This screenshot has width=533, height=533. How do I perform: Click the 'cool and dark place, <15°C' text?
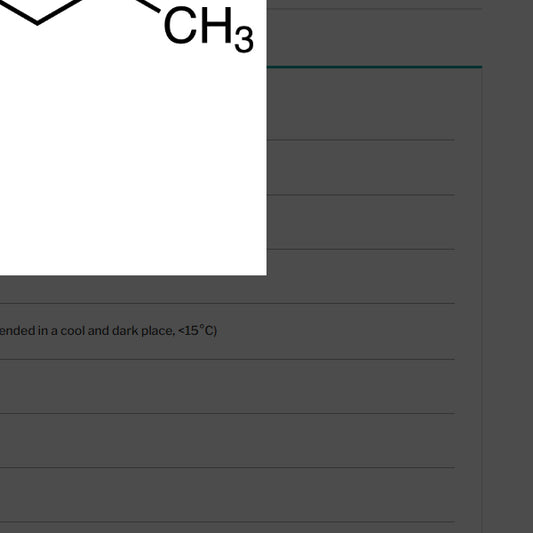coord(137,330)
